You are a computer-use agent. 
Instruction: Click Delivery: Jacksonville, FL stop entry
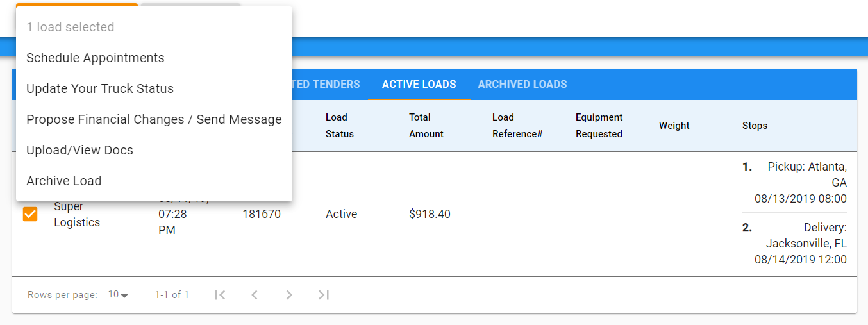(x=794, y=244)
